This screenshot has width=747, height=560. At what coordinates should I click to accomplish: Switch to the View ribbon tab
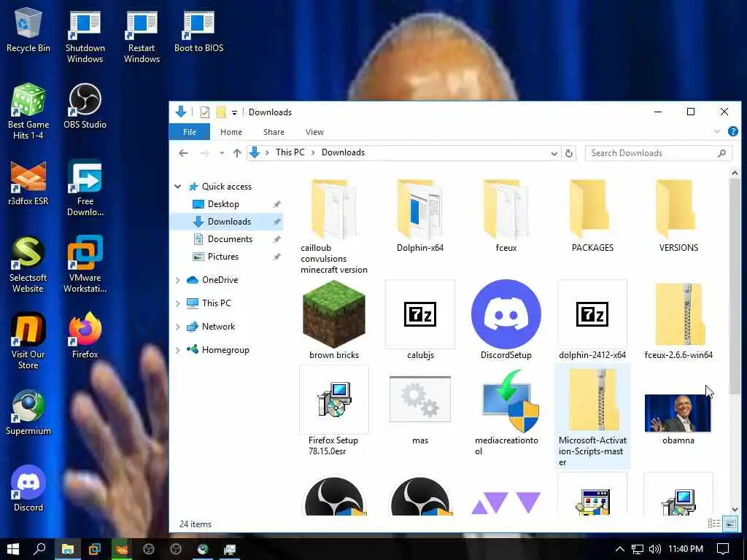314,132
